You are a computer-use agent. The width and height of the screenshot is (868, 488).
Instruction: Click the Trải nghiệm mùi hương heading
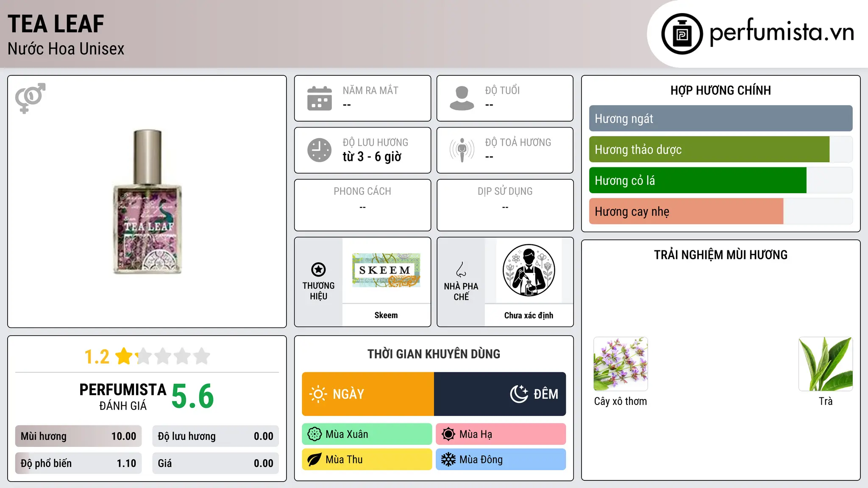[721, 255]
